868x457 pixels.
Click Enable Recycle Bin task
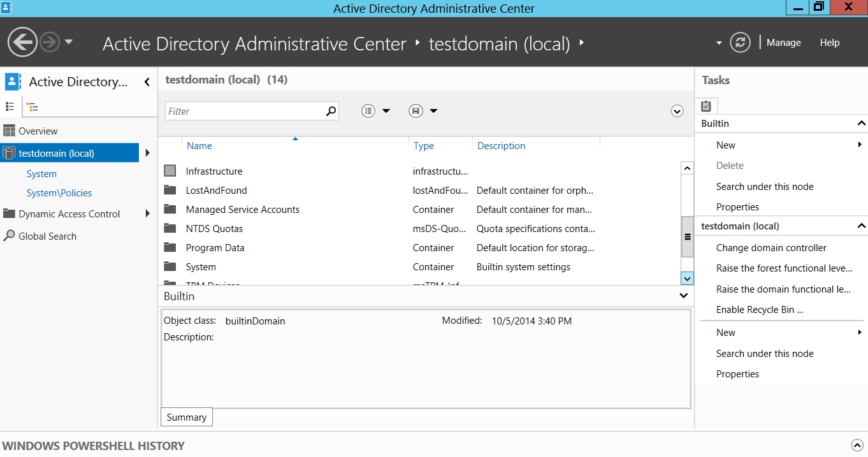(760, 310)
